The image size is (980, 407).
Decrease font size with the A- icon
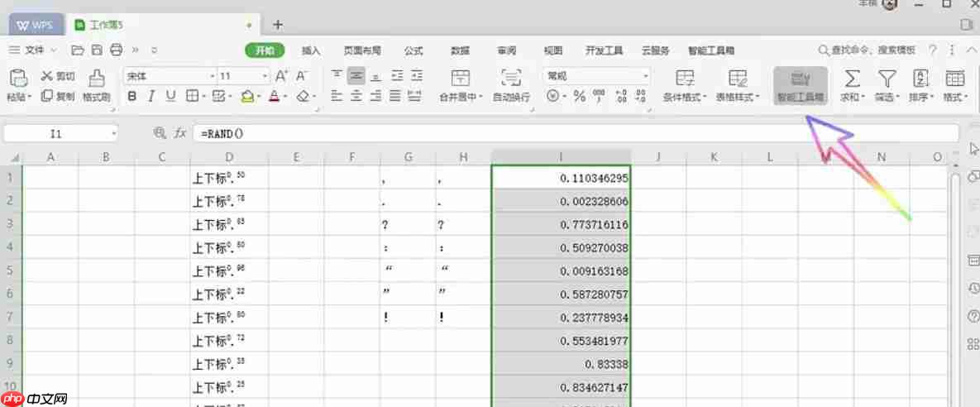(x=302, y=76)
